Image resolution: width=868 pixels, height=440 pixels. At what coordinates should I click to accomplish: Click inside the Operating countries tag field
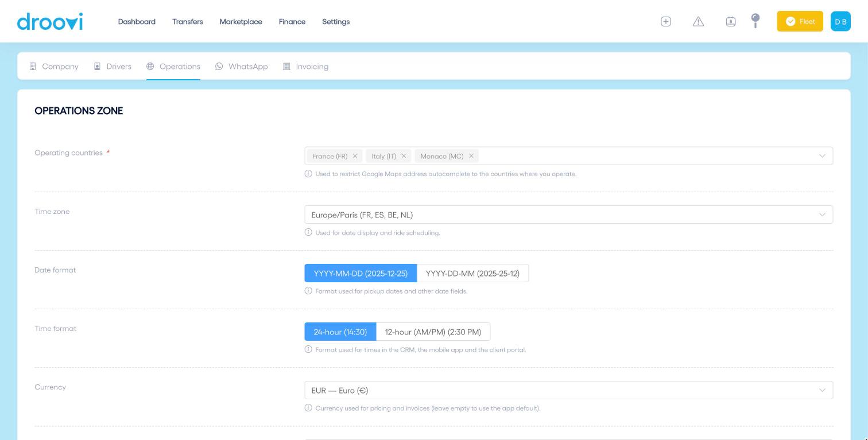[568, 156]
